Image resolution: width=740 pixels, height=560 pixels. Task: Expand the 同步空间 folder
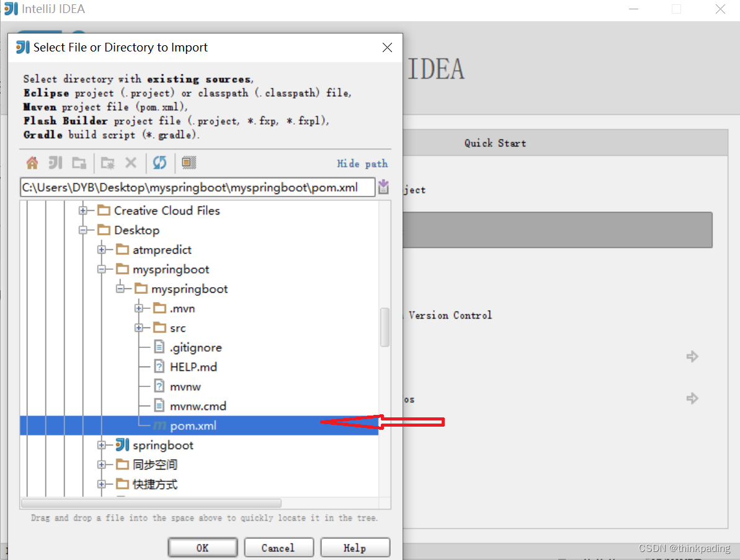[x=102, y=464]
